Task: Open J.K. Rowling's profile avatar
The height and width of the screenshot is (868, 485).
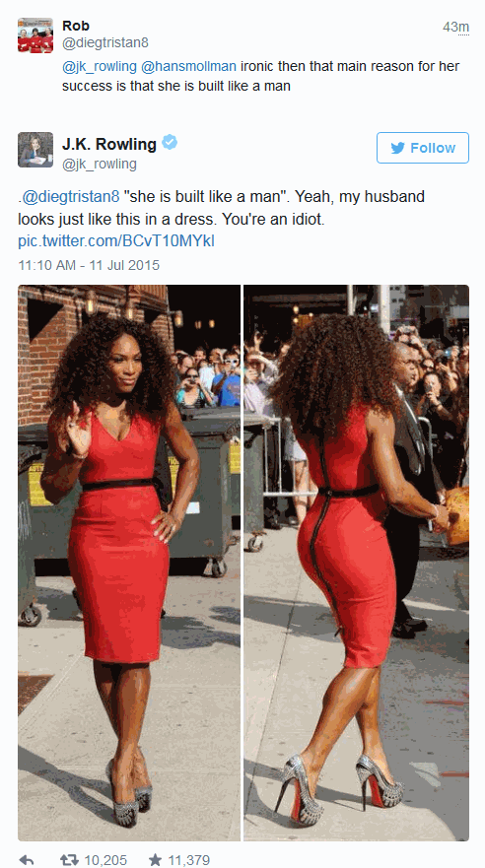Action: pyautogui.click(x=35, y=150)
